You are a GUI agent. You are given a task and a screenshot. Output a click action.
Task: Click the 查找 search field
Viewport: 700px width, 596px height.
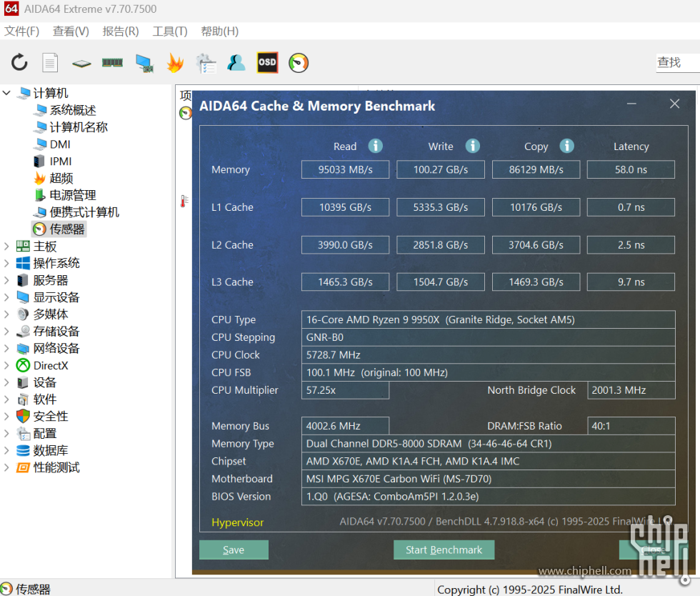[x=678, y=63]
